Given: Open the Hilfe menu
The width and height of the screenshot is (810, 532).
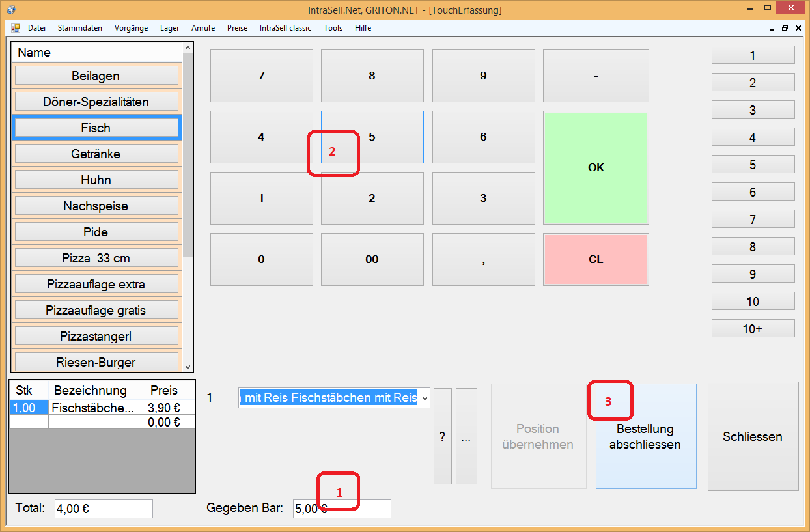Looking at the screenshot, I should click(363, 28).
